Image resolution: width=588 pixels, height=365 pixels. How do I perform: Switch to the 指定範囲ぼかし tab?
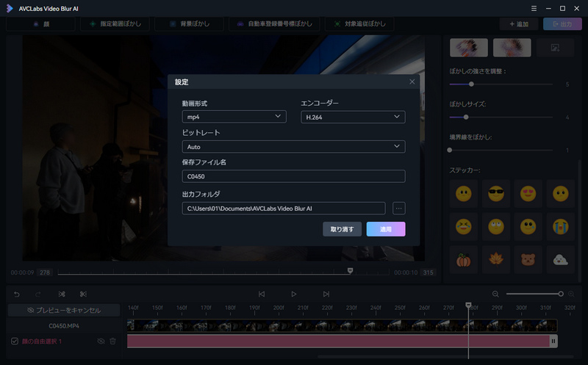[x=115, y=24]
